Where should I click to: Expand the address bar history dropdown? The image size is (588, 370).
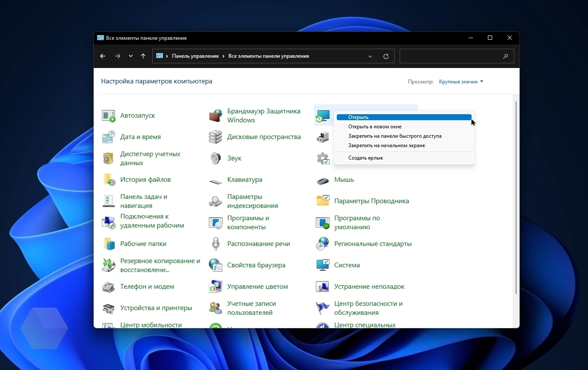(370, 56)
